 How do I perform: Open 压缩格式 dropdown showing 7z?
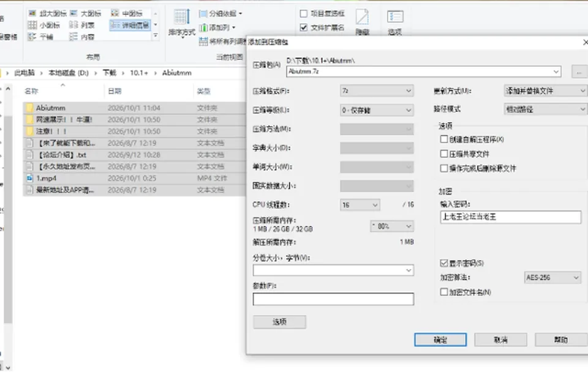(377, 91)
